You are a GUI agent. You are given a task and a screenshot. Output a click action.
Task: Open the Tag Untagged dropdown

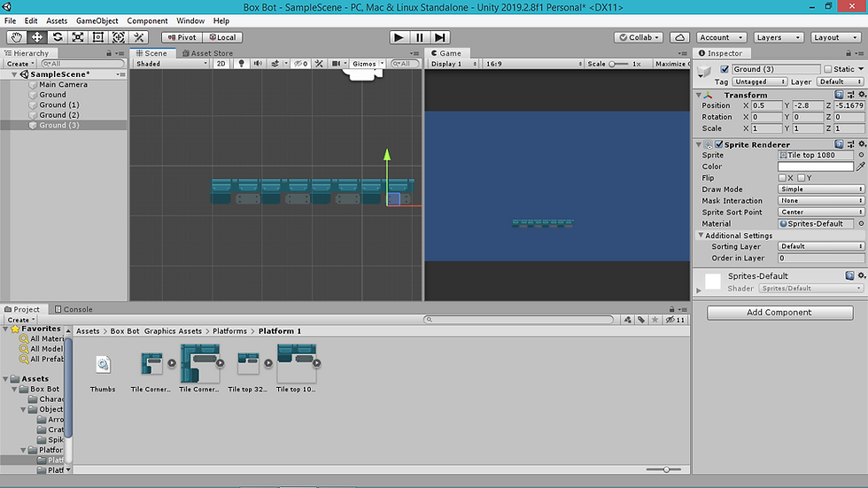point(760,81)
